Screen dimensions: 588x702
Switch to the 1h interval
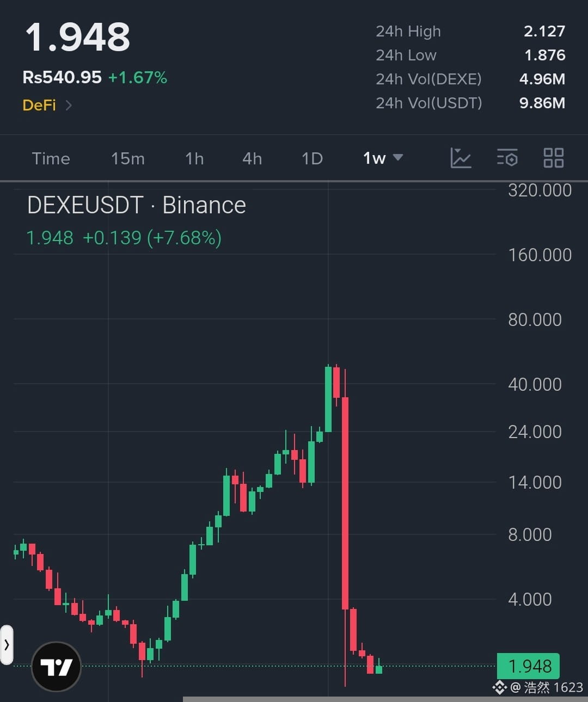point(194,159)
